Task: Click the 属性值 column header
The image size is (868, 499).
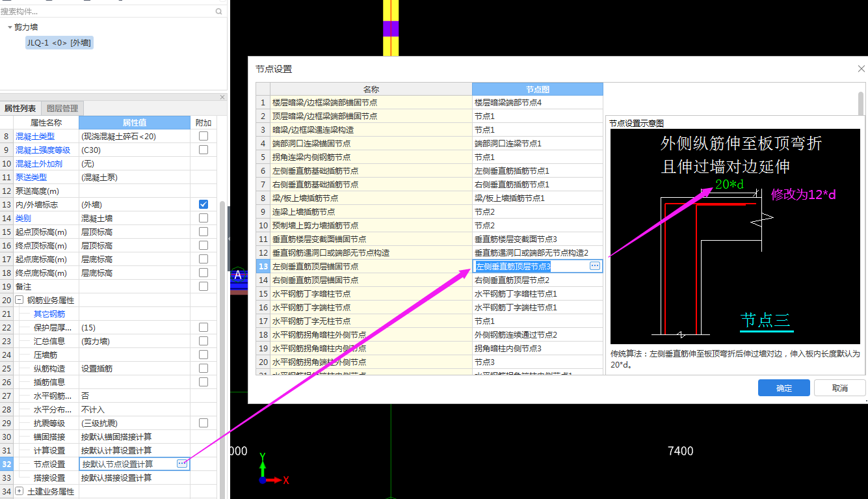Action: click(135, 122)
